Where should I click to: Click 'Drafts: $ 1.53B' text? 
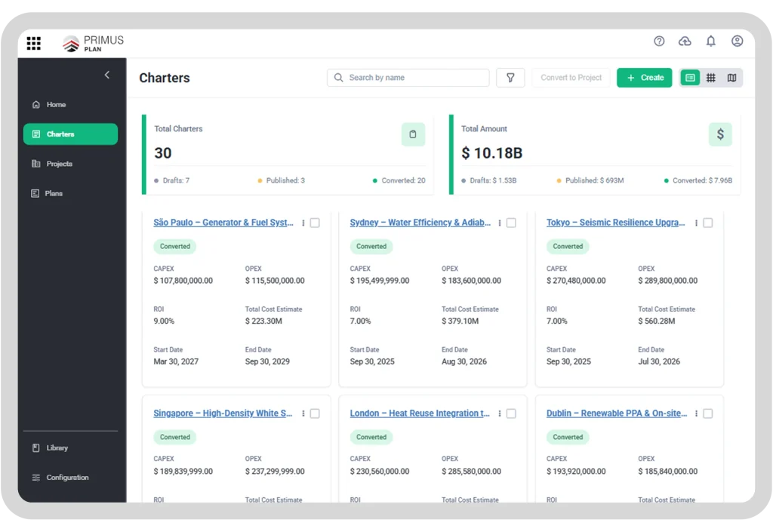493,181
